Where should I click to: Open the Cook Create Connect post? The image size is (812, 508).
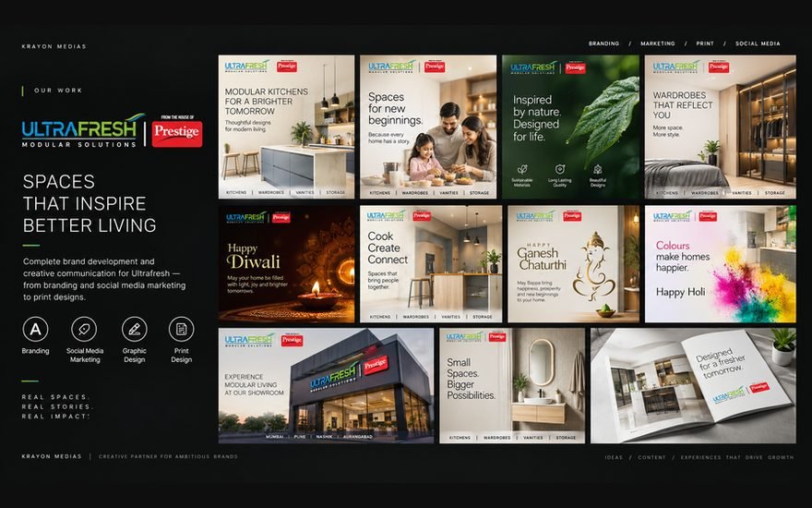[x=431, y=264]
